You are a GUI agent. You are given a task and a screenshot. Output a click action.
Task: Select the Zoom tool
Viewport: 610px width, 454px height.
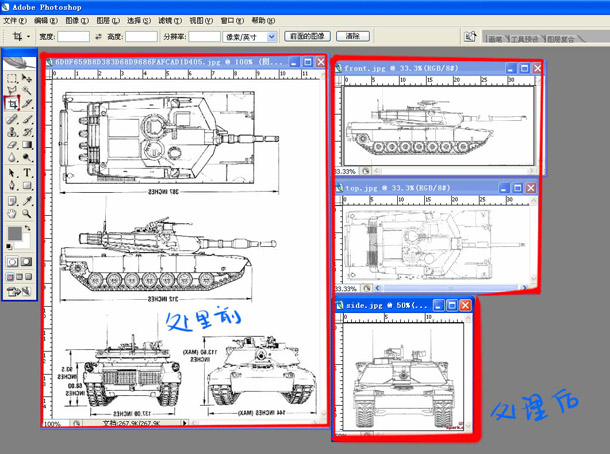26,214
